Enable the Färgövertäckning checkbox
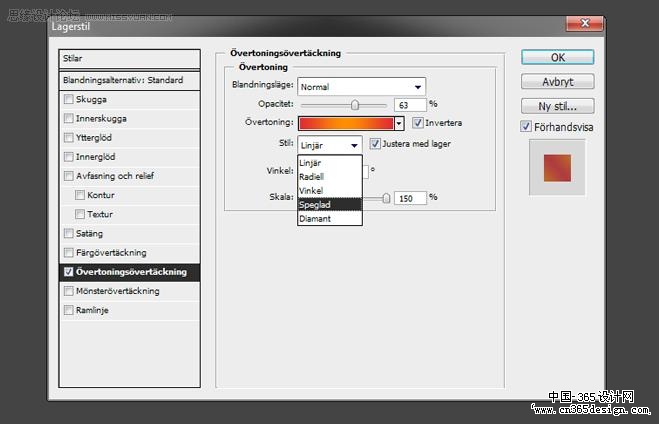This screenshot has height=424, width=659. point(69,253)
